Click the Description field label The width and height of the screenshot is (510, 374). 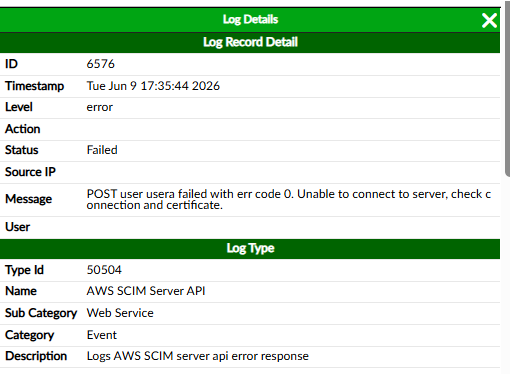tap(36, 356)
